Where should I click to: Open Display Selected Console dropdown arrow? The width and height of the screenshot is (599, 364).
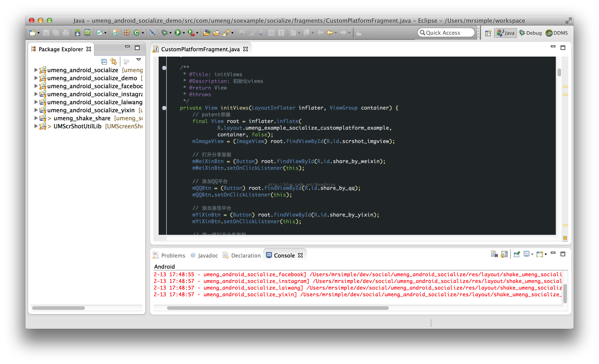532,255
